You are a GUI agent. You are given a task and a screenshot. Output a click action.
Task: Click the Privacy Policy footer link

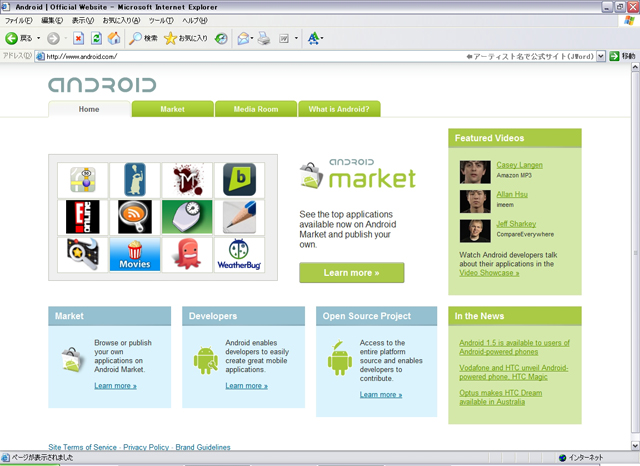coord(146,447)
